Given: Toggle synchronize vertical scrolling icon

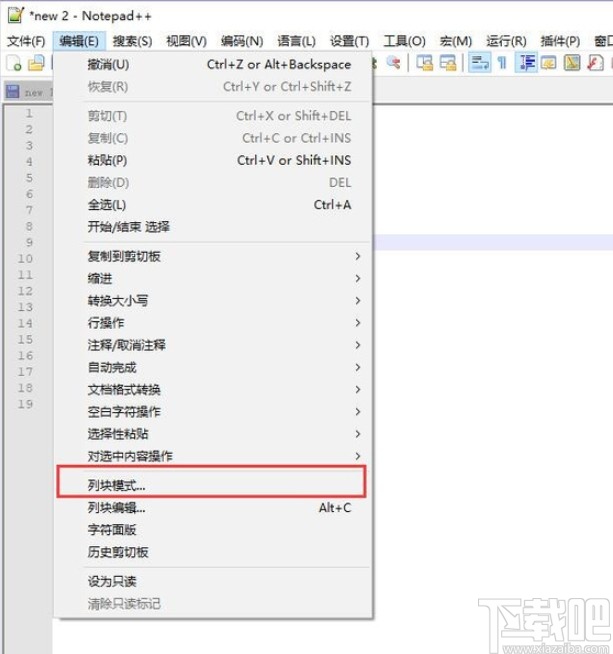Looking at the screenshot, I should pos(425,63).
